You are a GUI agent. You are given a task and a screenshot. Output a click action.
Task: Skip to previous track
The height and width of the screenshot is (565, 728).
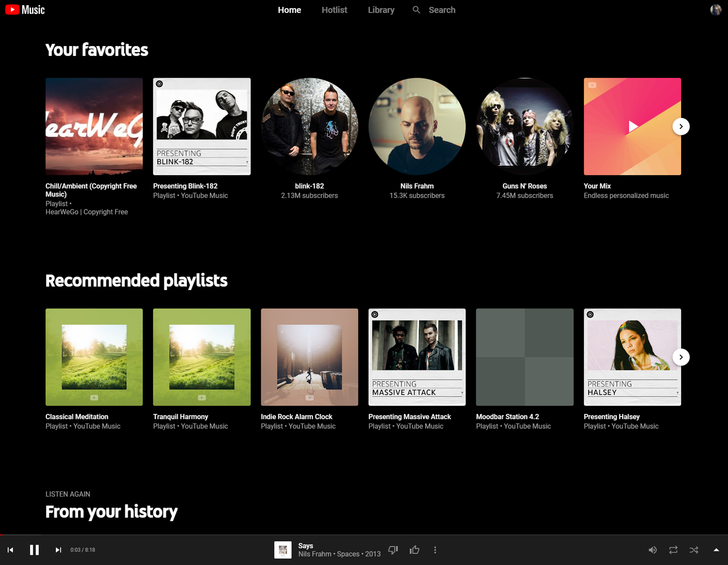pyautogui.click(x=10, y=550)
